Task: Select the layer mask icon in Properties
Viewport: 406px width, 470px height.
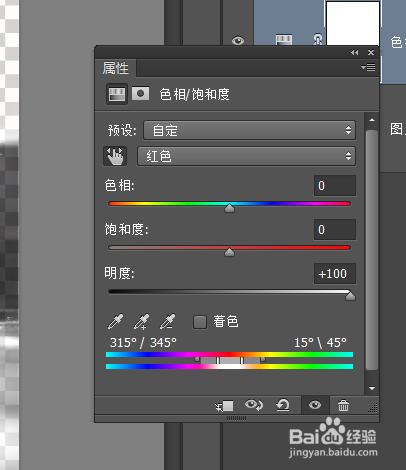Action: click(x=140, y=94)
